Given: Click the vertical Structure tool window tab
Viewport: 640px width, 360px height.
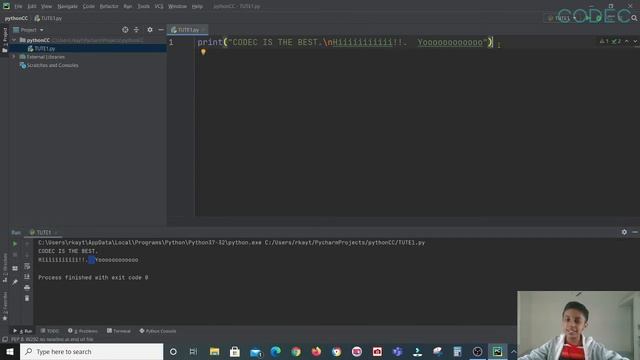Looking at the screenshot, I should (4, 267).
